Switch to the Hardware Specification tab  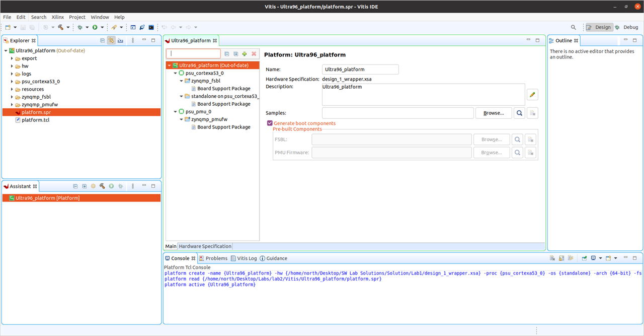[205, 246]
